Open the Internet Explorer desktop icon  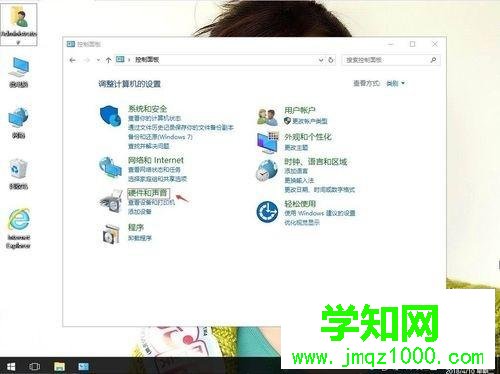point(19,229)
